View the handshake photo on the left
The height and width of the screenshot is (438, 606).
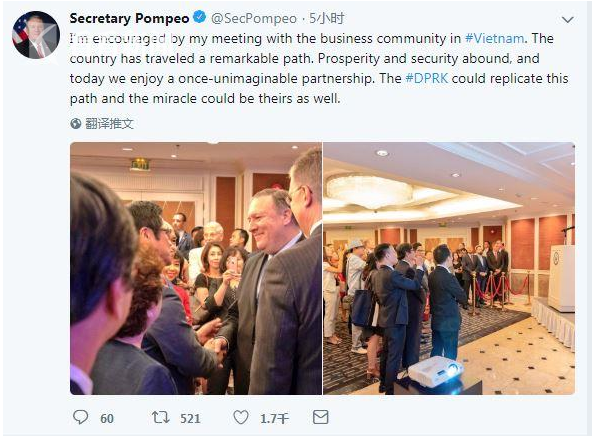[196, 268]
